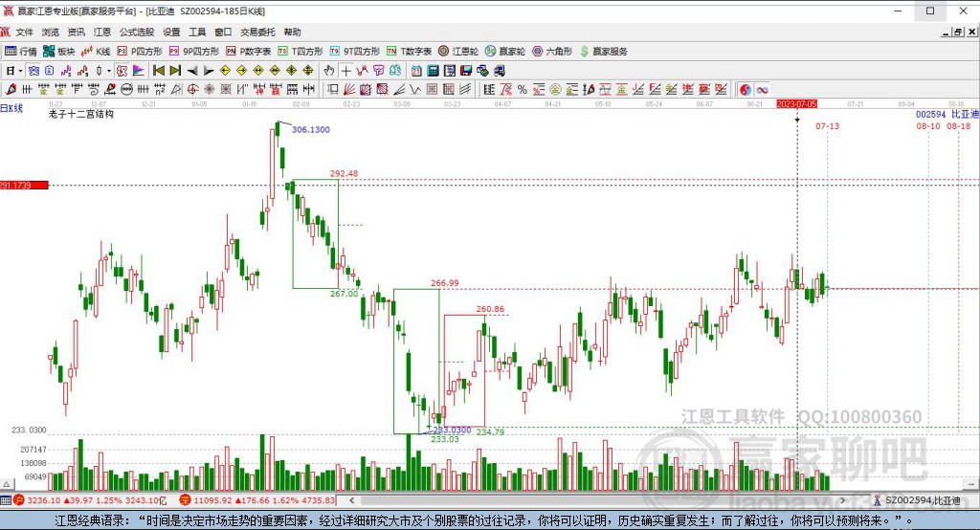
Task: Open the 文件 menu
Action: click(x=24, y=32)
